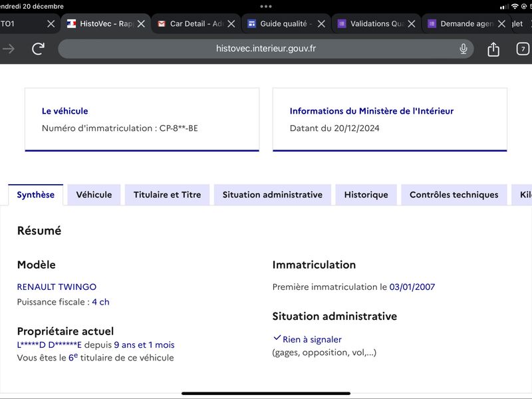Click the 'Rien à signaler' status text
Screen dimensions: 532x399
click(312, 339)
